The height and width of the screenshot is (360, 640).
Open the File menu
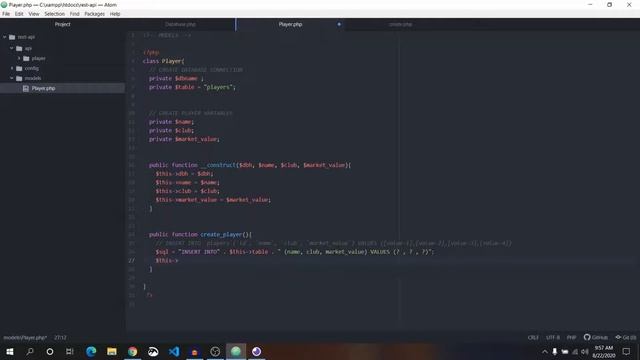pyautogui.click(x=6, y=14)
